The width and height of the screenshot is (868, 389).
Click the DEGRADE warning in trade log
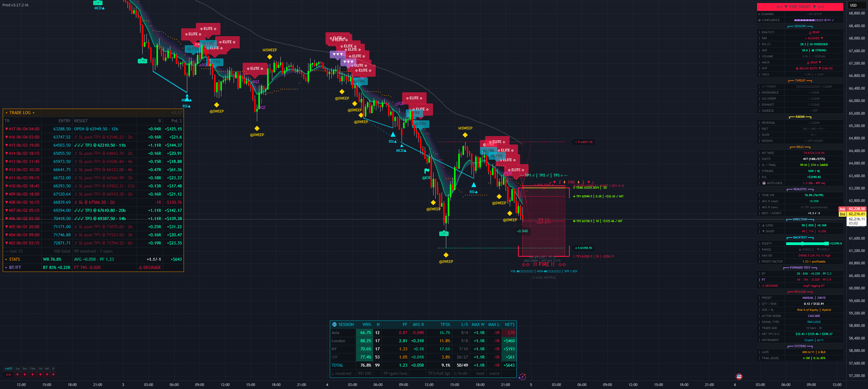tap(150, 268)
